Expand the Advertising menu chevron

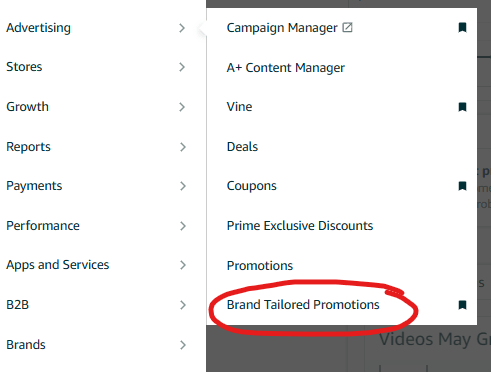182,28
